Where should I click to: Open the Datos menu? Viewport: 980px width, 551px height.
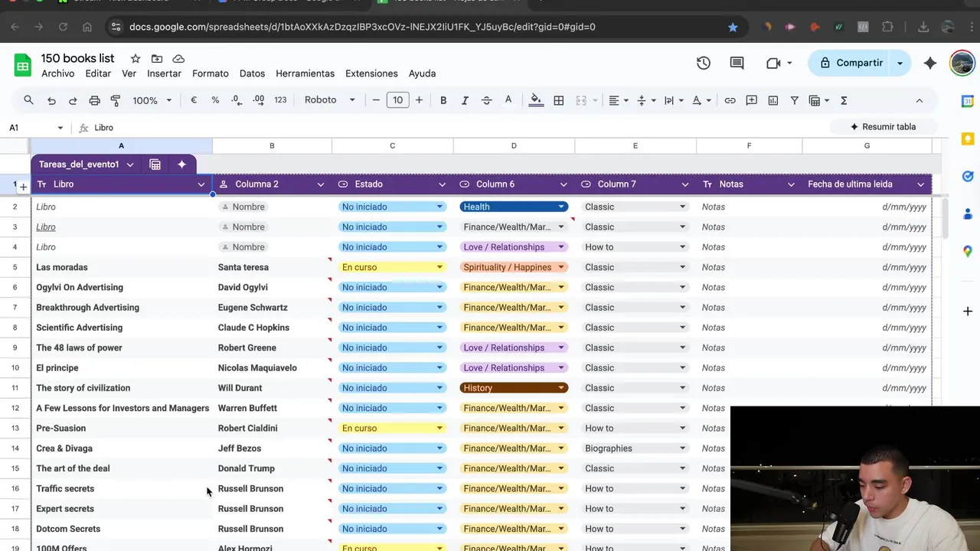point(252,73)
